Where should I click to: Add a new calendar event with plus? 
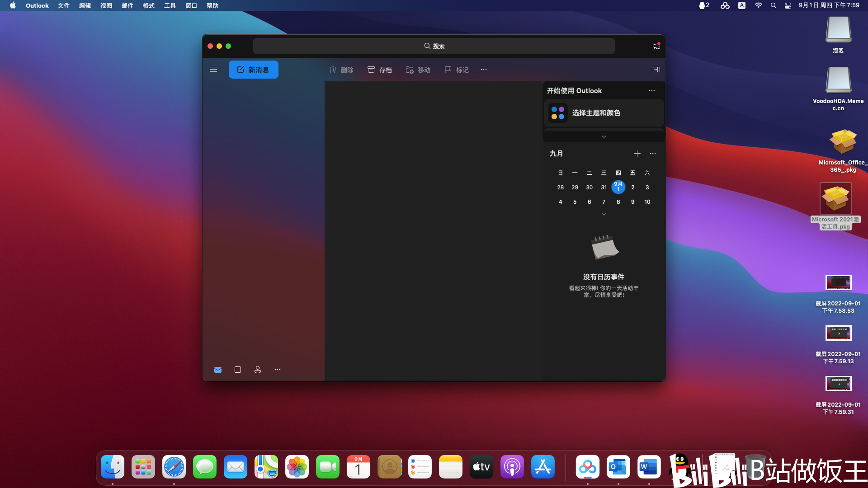pyautogui.click(x=637, y=154)
